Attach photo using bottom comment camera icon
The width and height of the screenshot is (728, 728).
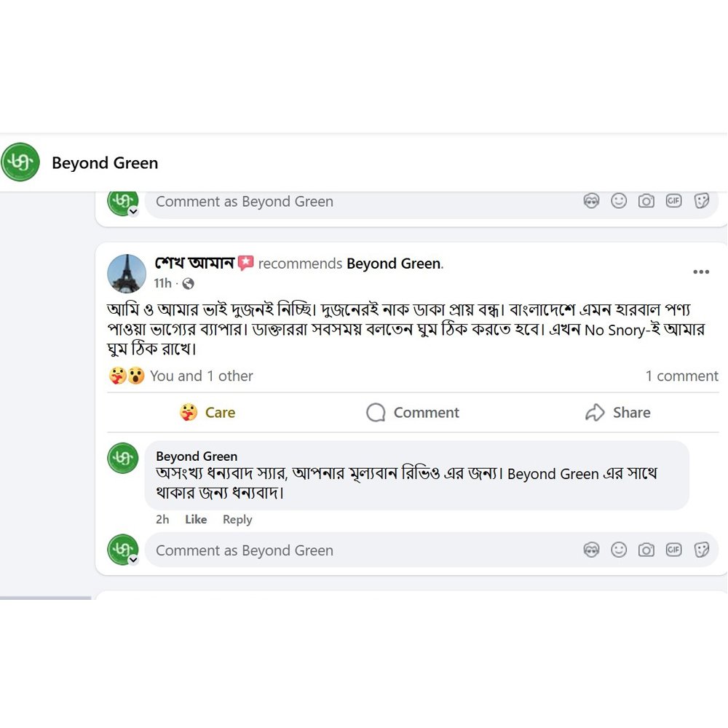[646, 550]
